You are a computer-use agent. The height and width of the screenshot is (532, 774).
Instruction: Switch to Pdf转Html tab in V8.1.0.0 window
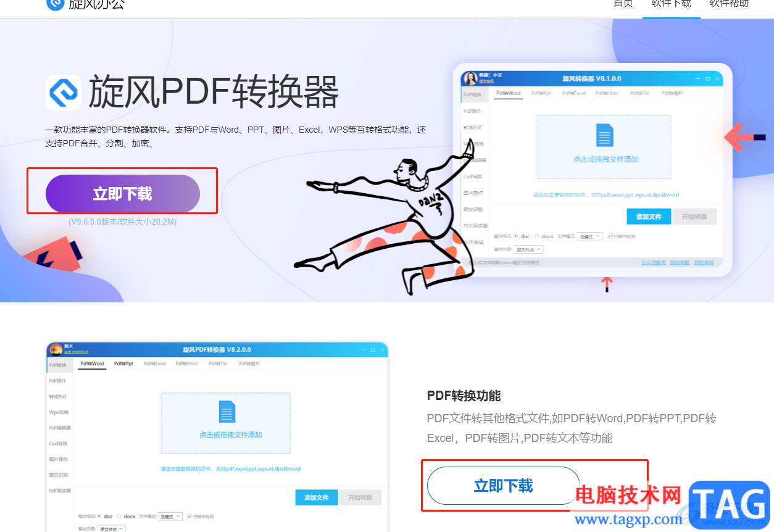(607, 93)
